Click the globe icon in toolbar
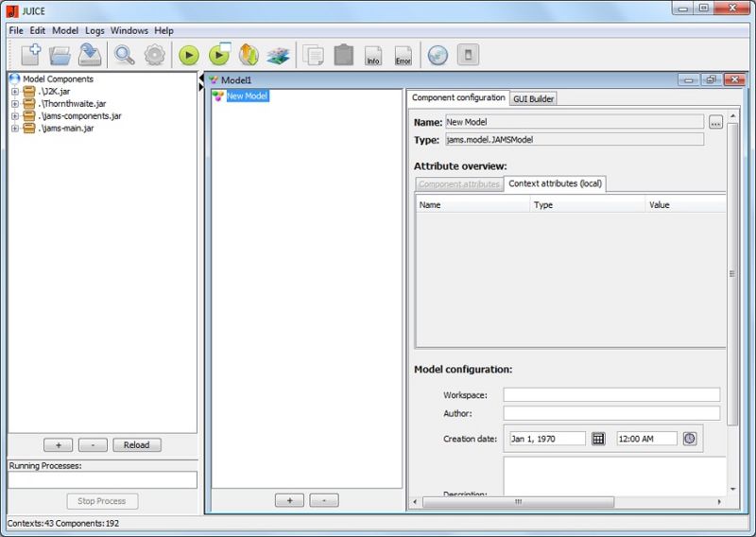The height and width of the screenshot is (537, 756). pos(437,55)
